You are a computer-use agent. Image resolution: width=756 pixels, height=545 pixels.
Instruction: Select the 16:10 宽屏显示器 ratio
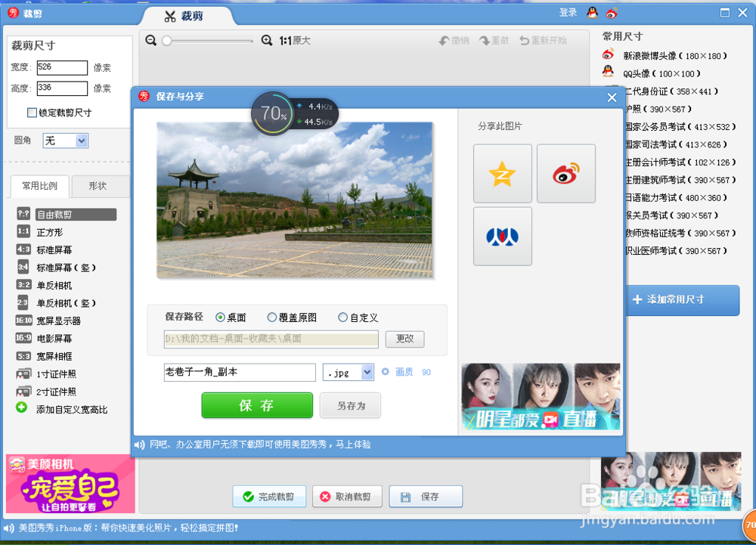tap(48, 321)
